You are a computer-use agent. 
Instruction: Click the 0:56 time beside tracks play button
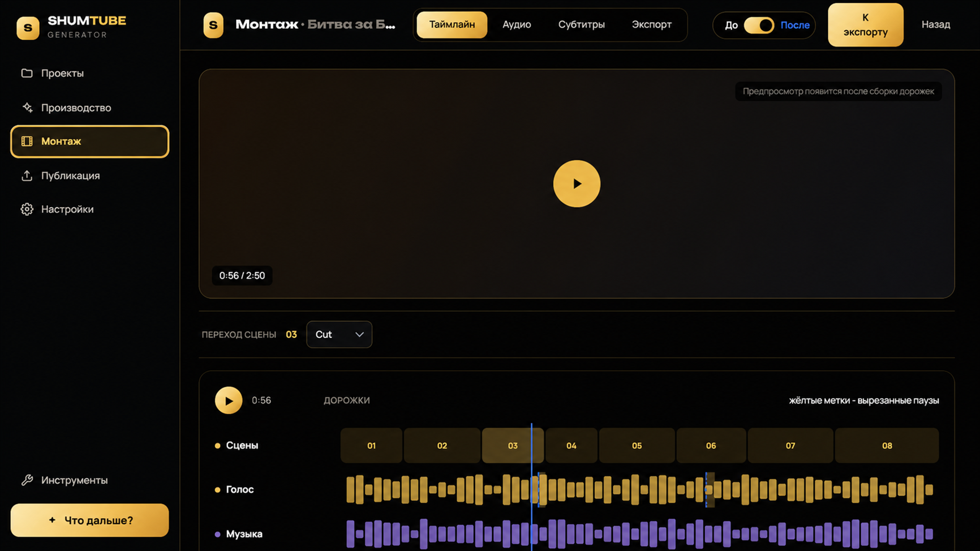(261, 400)
